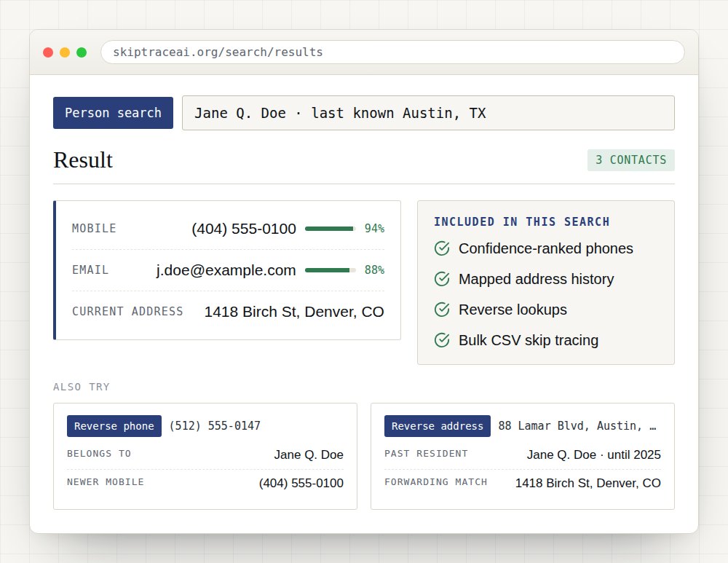This screenshot has height=563, width=728.
Task: Click Jane Q. Doe in Reverse phone card
Action: 308,454
